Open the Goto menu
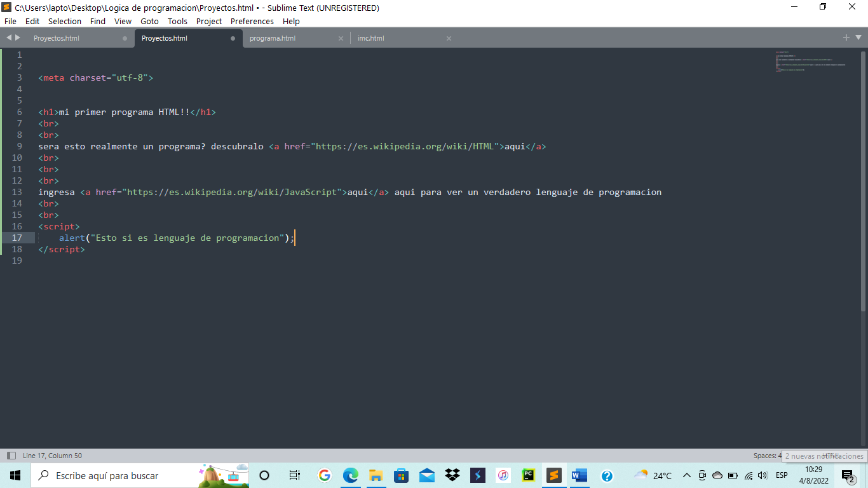868x488 pixels. click(149, 21)
